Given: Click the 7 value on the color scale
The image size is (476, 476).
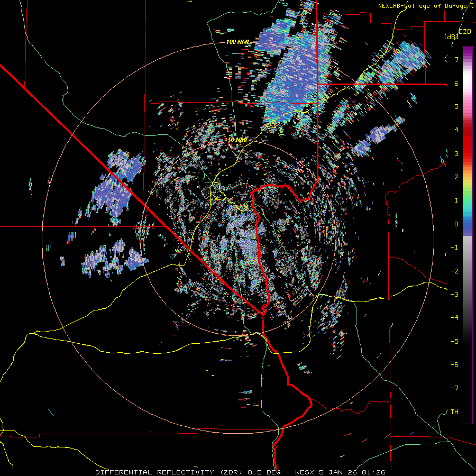Looking at the screenshot, I should (456, 59).
